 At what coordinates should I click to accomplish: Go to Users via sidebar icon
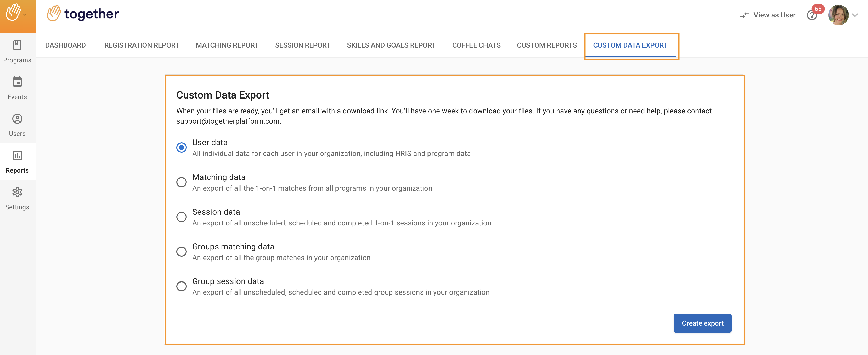click(17, 119)
